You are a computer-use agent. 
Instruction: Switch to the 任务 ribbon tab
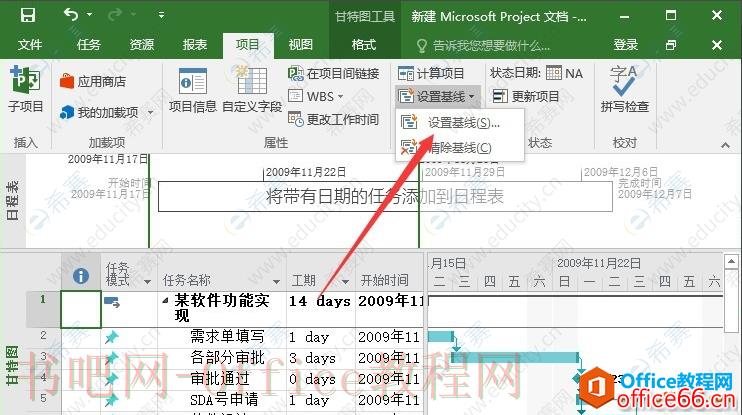tap(88, 44)
